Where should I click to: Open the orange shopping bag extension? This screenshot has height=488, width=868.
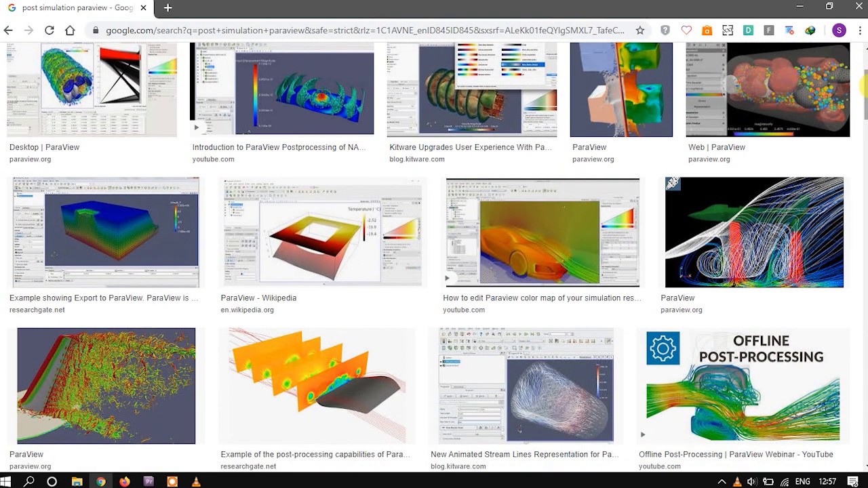click(x=707, y=30)
